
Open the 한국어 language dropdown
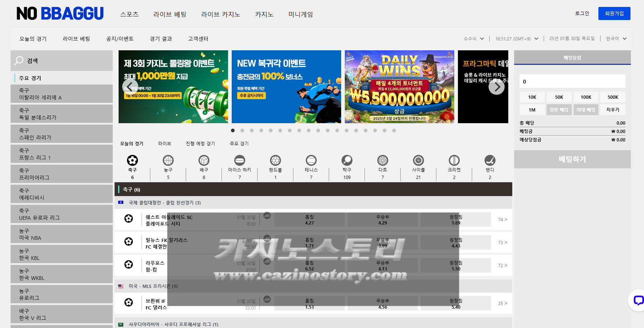coord(616,39)
